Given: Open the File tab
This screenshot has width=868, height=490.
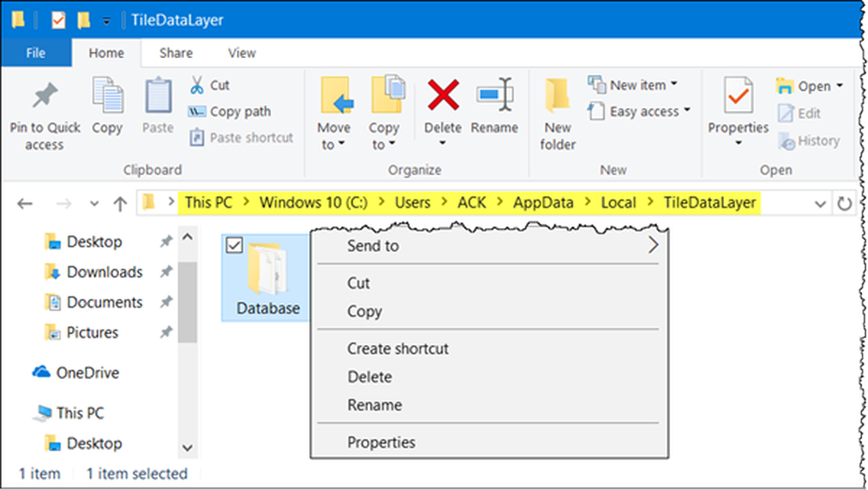Looking at the screenshot, I should click(x=36, y=53).
